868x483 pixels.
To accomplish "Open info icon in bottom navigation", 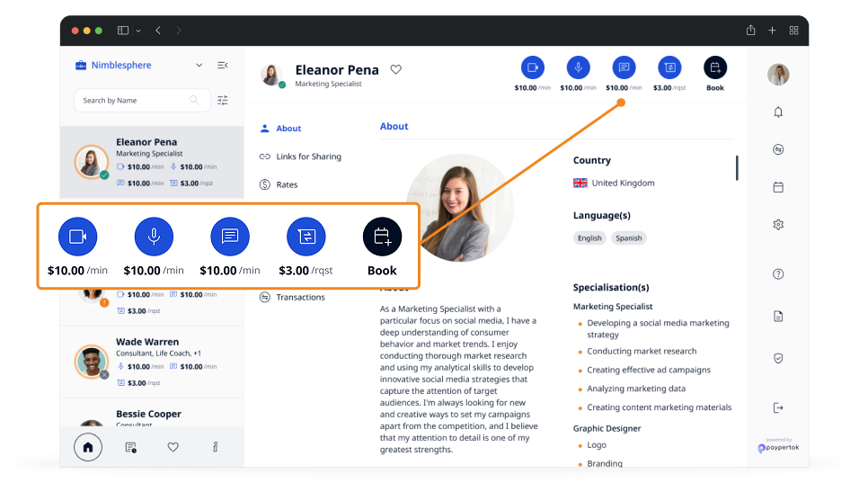I will tap(216, 447).
